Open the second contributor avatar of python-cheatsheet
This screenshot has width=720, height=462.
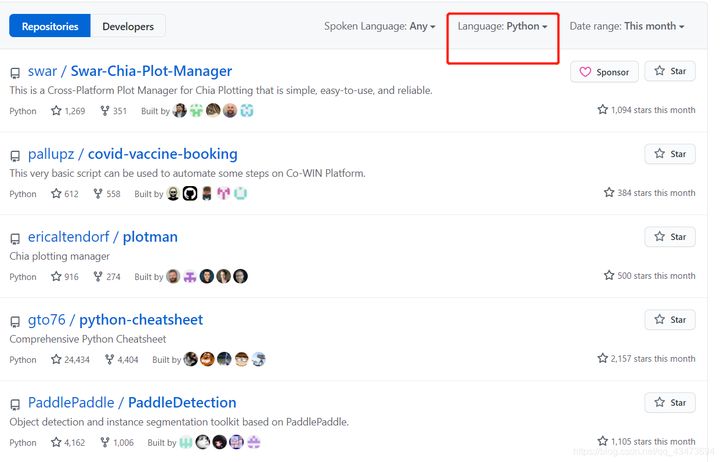208,359
